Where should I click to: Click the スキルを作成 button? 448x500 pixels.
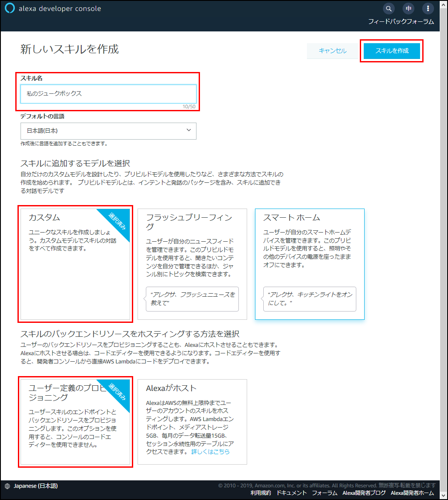click(392, 51)
